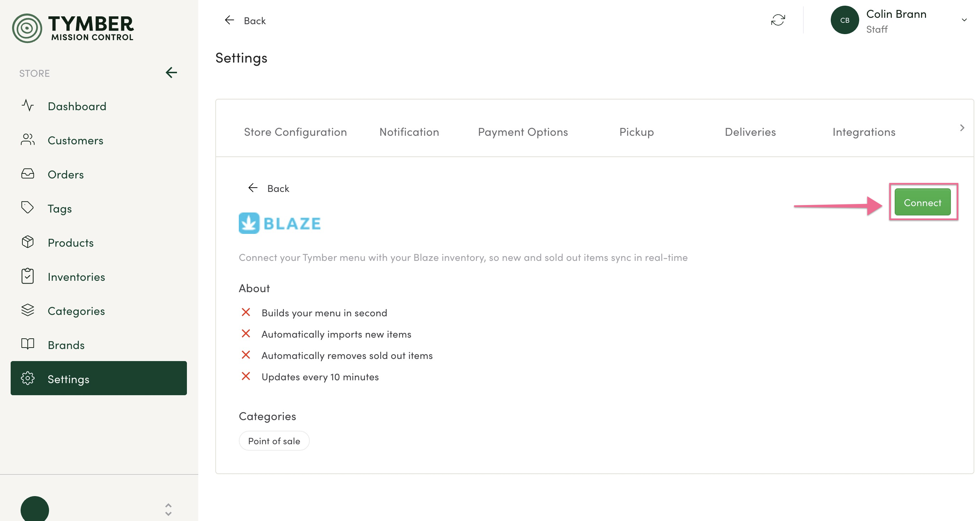Click the red X beside 'Updates every 10 minutes'
Screen dimensions: 980x521
tap(246, 376)
